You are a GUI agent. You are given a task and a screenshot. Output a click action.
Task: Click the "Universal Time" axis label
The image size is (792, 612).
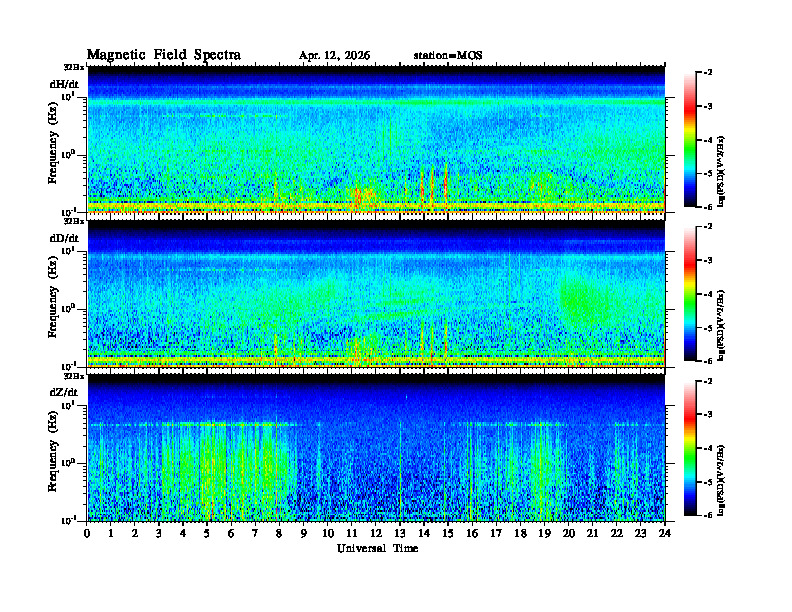(377, 548)
